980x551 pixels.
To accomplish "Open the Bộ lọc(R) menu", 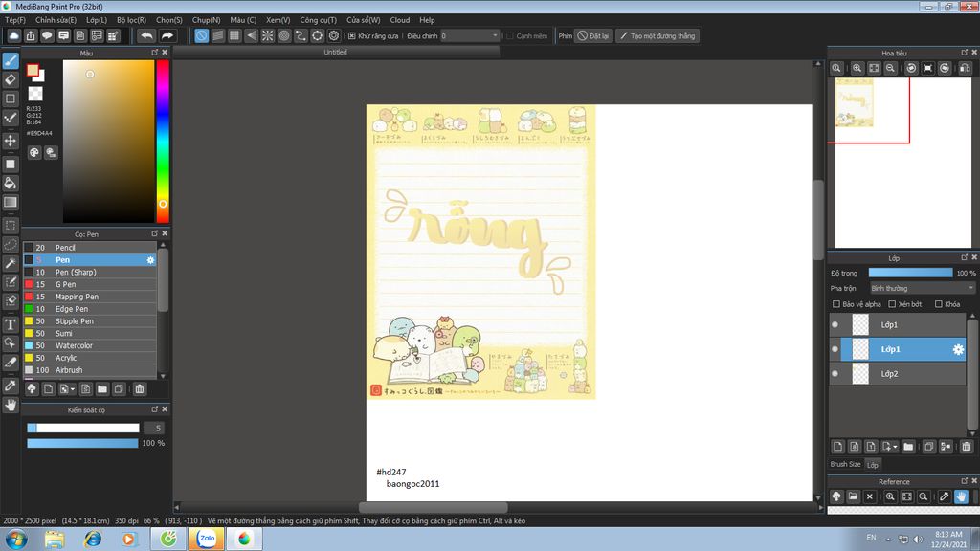I will (131, 20).
